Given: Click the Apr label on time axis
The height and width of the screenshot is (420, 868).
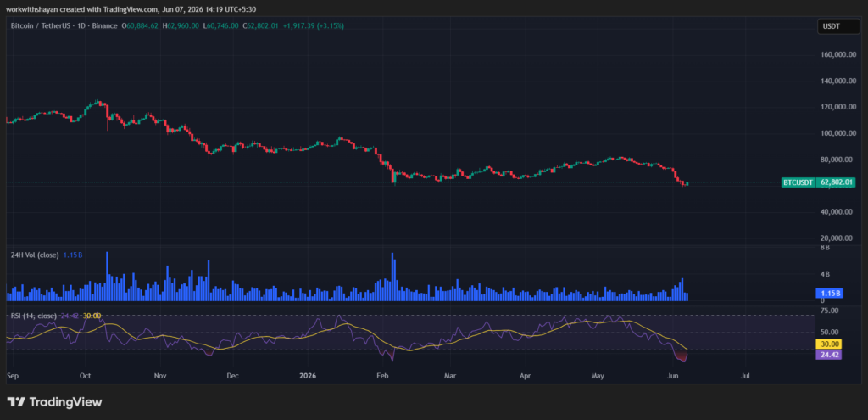Looking at the screenshot, I should click(526, 376).
